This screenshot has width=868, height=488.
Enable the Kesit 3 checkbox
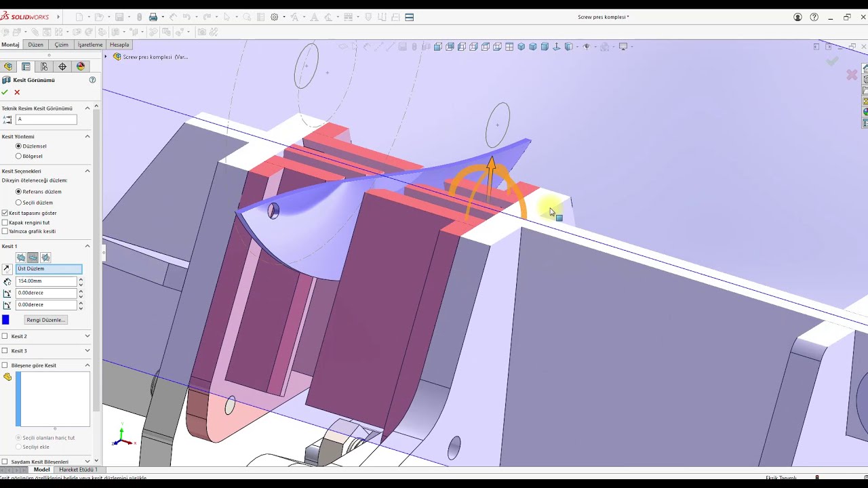[x=5, y=351]
